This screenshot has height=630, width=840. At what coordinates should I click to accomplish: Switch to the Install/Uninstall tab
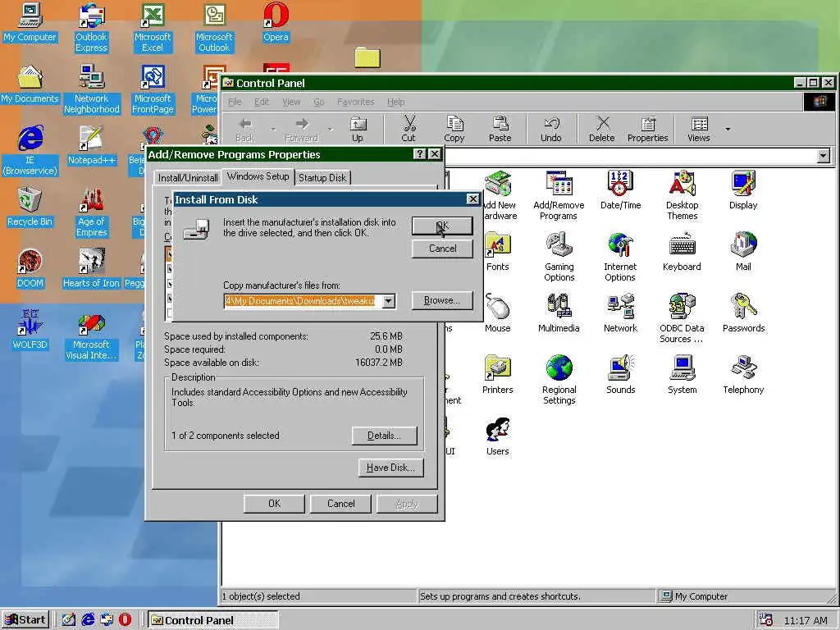coord(188,178)
